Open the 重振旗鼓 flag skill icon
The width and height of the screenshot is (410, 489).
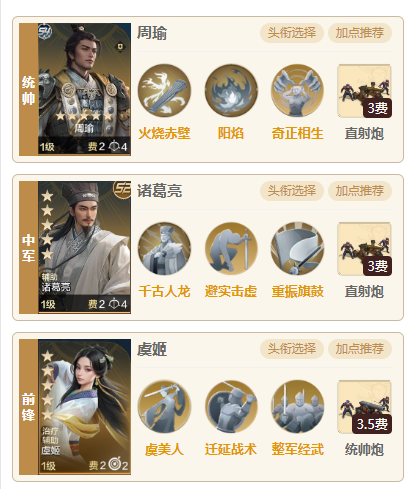pos(297,249)
